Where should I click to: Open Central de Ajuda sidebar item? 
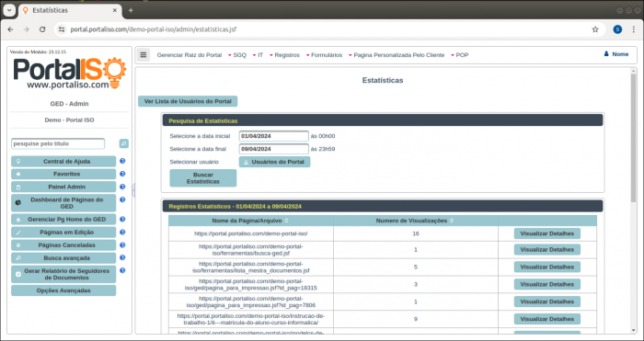[x=63, y=161]
